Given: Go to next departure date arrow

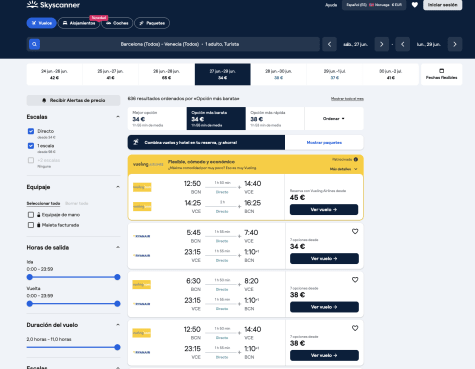Looking at the screenshot, I should 382,44.
